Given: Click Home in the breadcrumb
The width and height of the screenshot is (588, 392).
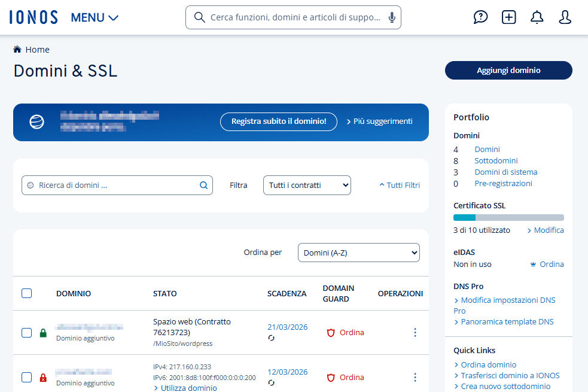Looking at the screenshot, I should [x=36, y=50].
